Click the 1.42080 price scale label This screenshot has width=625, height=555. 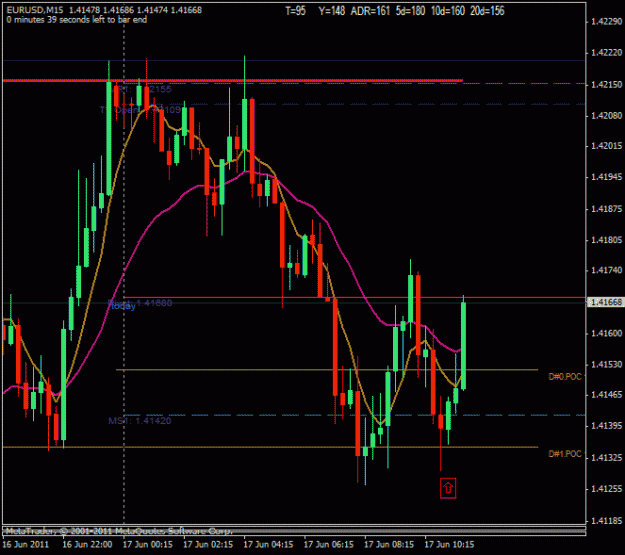[x=606, y=115]
